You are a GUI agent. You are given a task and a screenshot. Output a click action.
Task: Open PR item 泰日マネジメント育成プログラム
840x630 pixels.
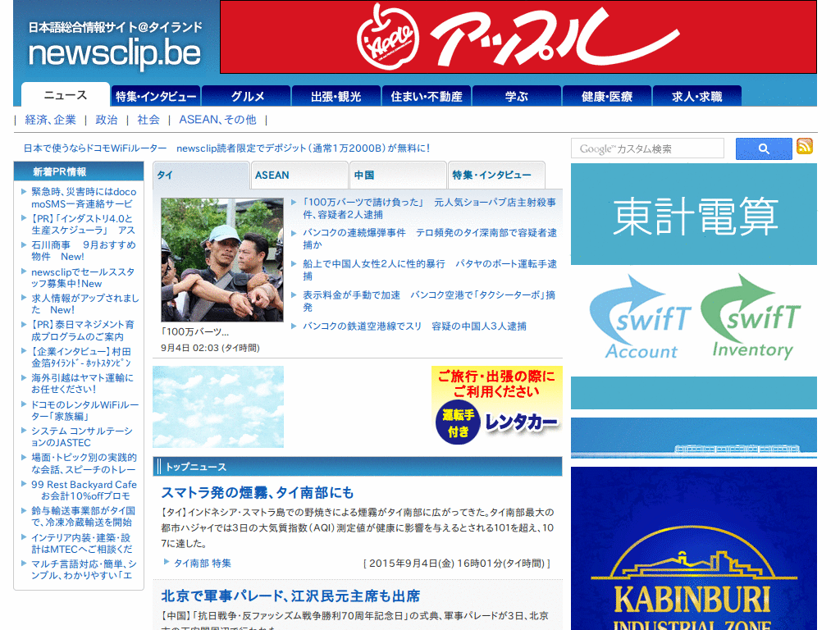pos(83,331)
